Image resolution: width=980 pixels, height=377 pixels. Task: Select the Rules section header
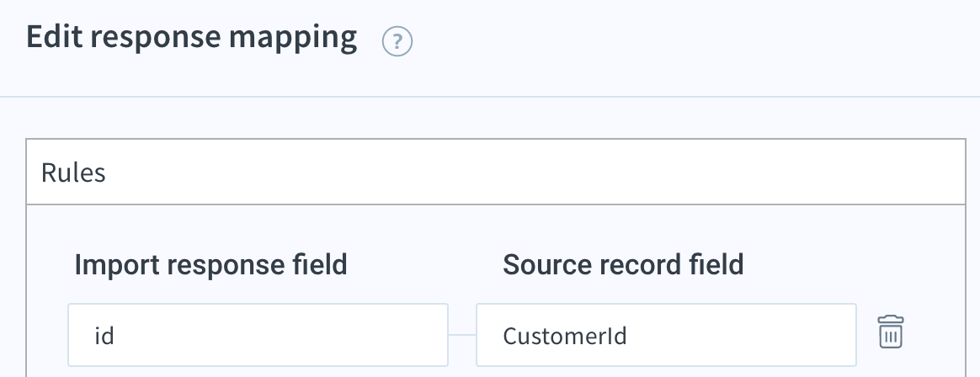click(496, 172)
